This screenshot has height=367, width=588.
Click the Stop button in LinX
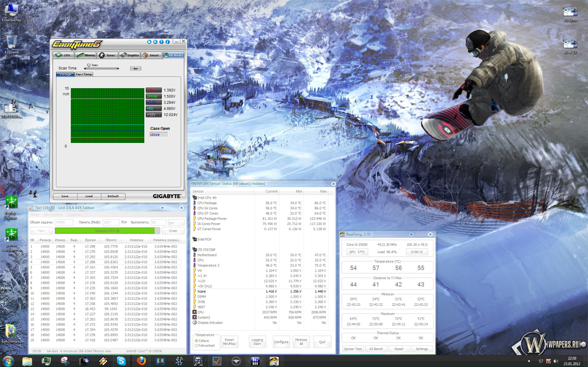173,231
